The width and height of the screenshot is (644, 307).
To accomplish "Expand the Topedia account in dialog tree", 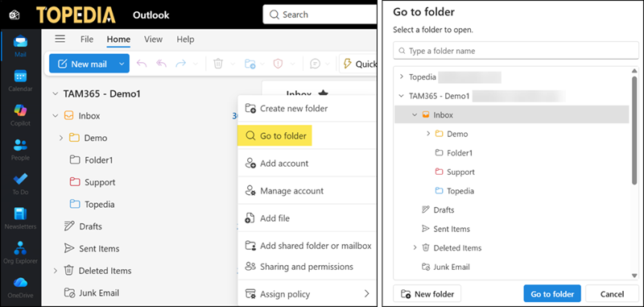I will click(401, 77).
